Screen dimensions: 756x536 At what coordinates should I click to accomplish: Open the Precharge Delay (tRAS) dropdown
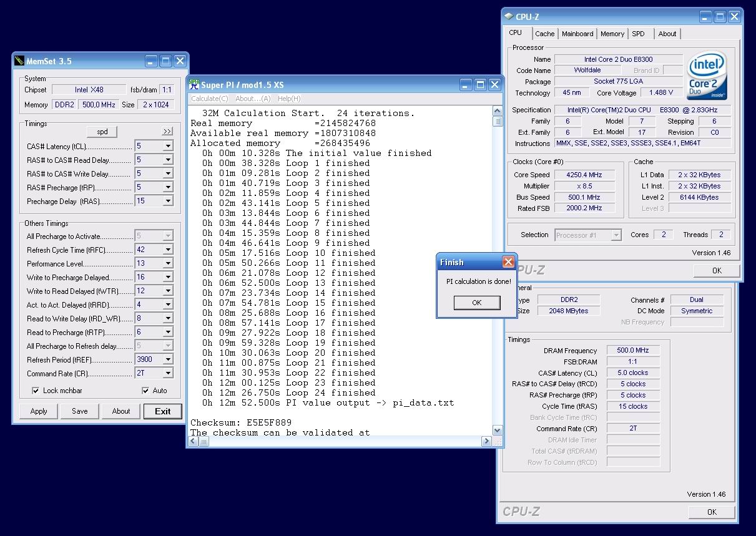(167, 201)
